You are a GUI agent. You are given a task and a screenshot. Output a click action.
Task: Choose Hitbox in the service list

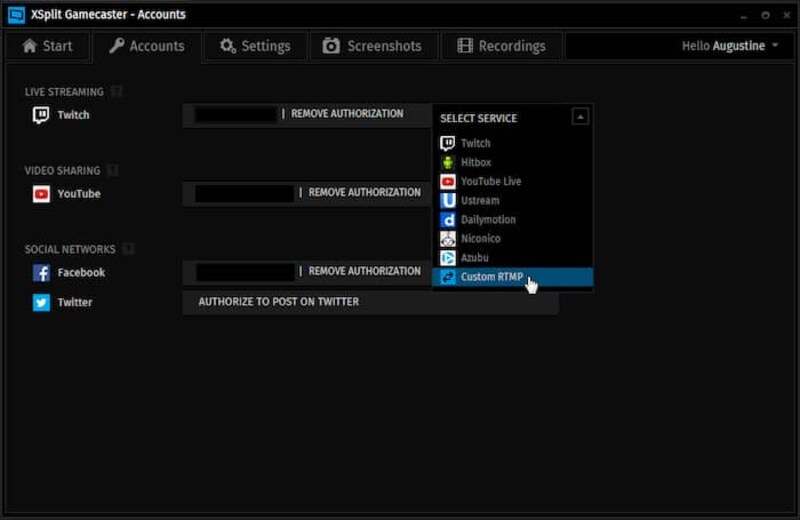point(512,162)
